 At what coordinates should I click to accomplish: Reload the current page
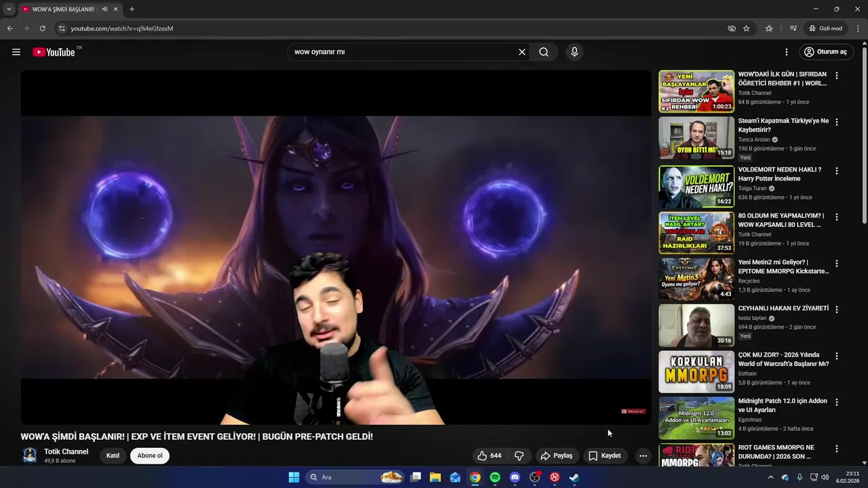click(x=42, y=28)
